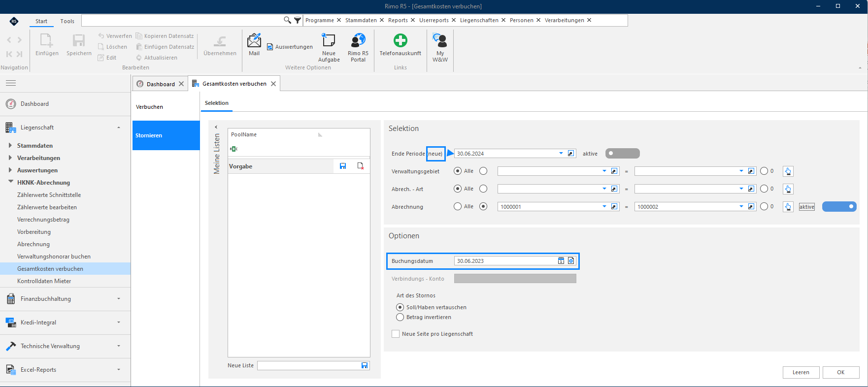This screenshot has width=868, height=387.
Task: Click pointer icon in Verwaltungsgebiet row
Action: tap(788, 171)
